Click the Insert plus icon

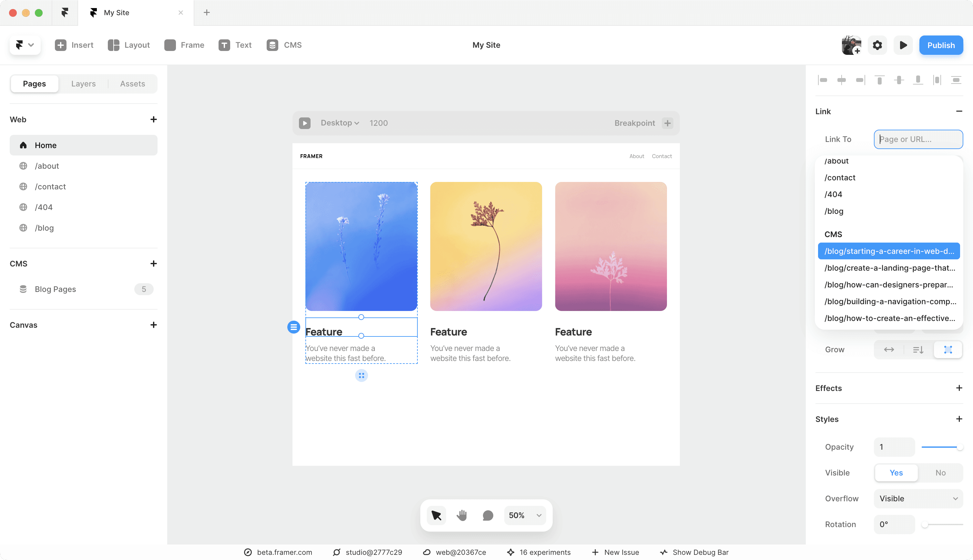(x=60, y=45)
